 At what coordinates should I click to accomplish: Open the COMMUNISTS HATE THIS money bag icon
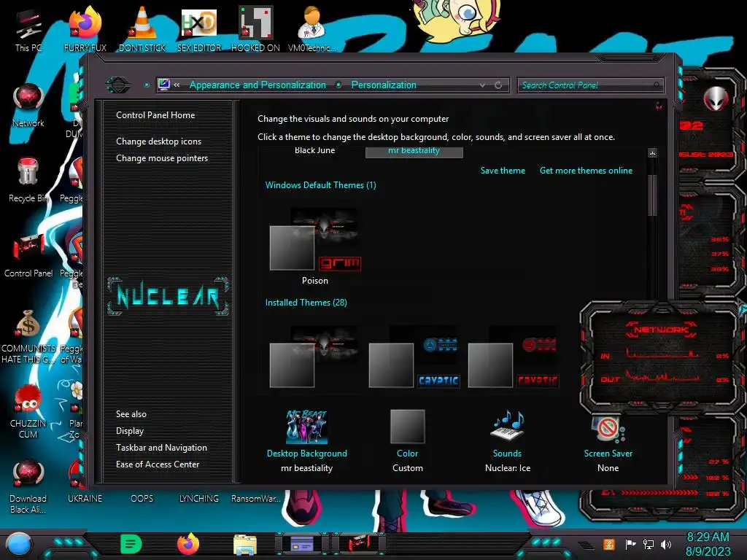point(28,336)
